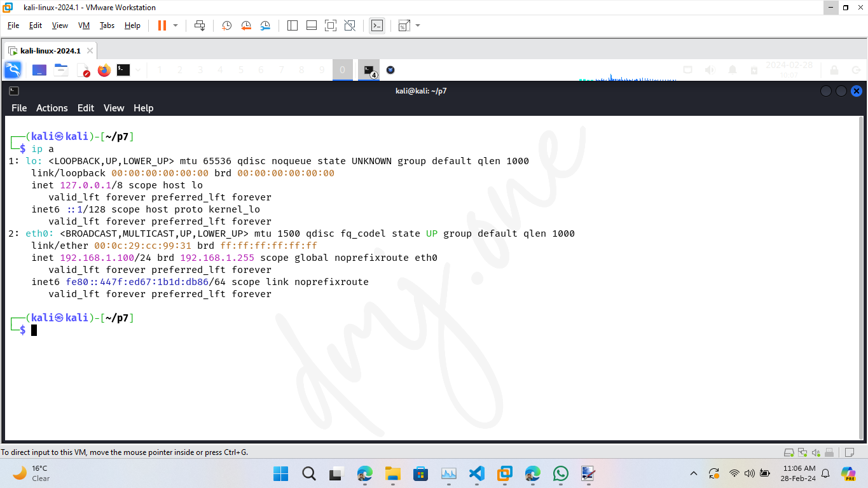Image resolution: width=868 pixels, height=488 pixels.
Task: Expand the stretch guest dropdown arrow
Action: tap(418, 25)
